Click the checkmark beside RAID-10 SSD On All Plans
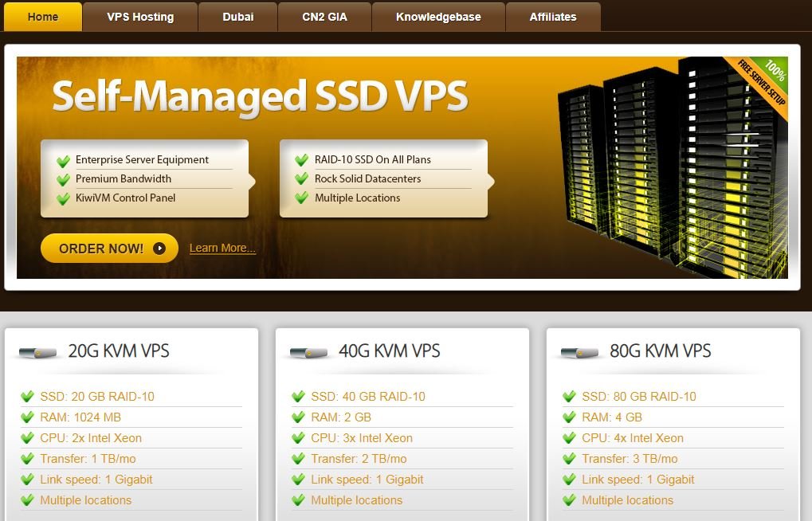 [x=302, y=160]
